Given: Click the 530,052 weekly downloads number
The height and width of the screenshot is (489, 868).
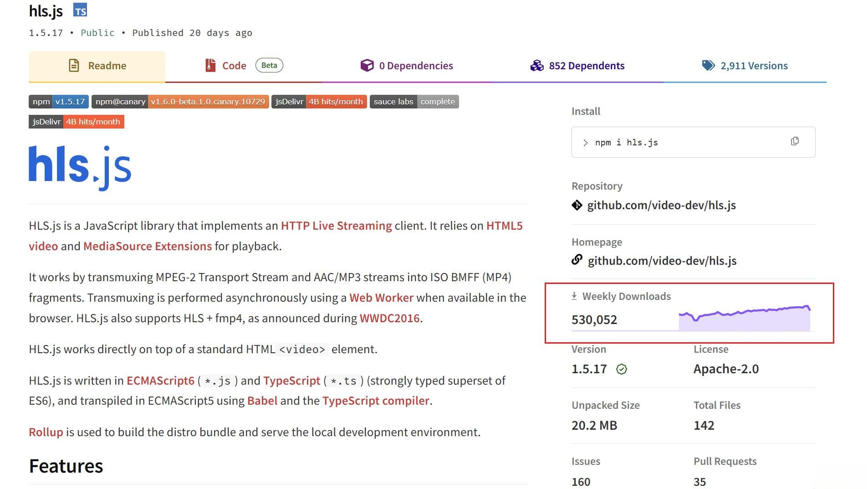Looking at the screenshot, I should point(594,320).
